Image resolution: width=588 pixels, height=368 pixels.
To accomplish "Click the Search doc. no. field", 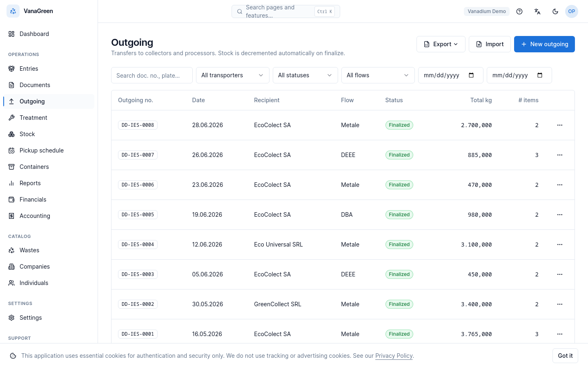I will tap(152, 75).
